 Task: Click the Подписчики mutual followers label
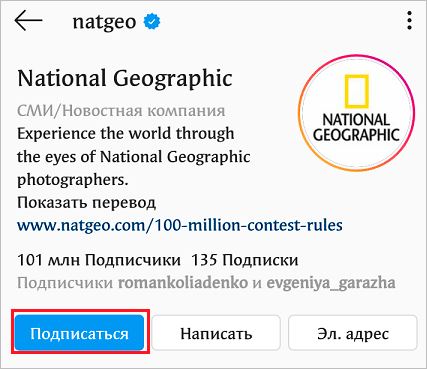click(x=65, y=283)
